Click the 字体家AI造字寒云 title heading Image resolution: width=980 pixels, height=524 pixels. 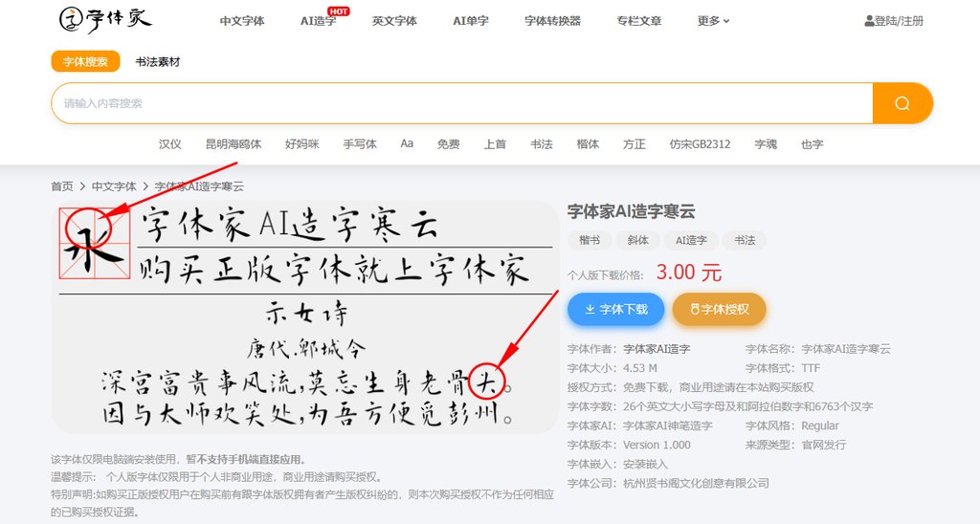point(632,211)
